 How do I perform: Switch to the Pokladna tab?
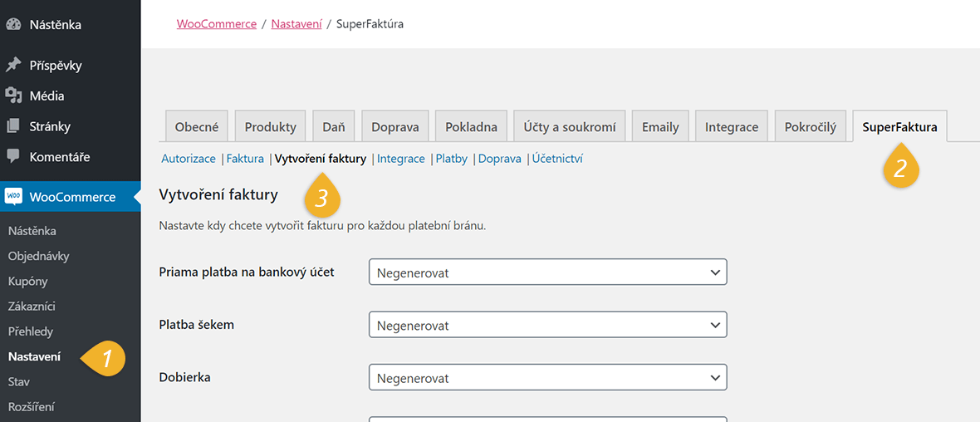(x=471, y=126)
